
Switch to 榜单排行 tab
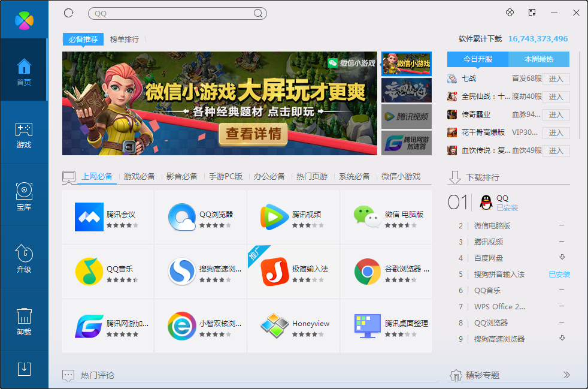click(125, 39)
